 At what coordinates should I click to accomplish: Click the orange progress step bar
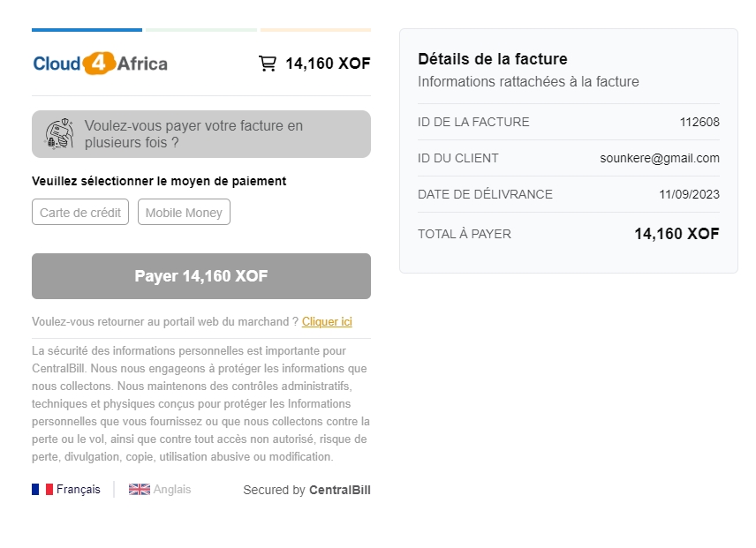pos(315,30)
